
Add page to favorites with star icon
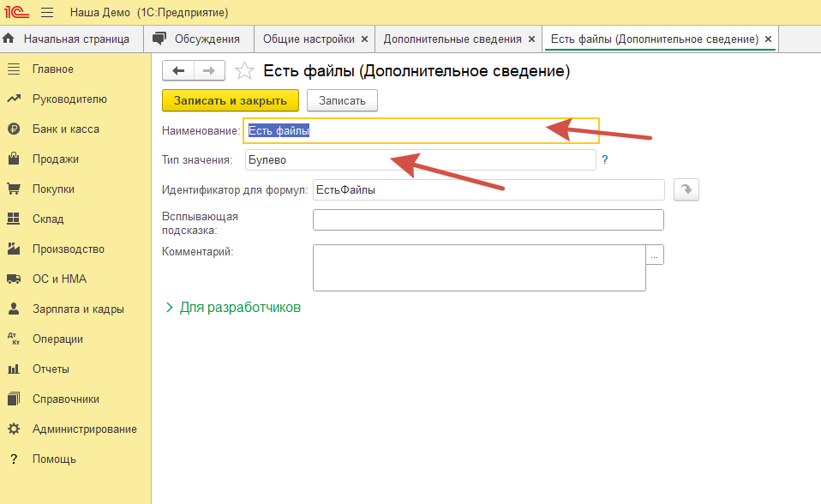pyautogui.click(x=244, y=71)
